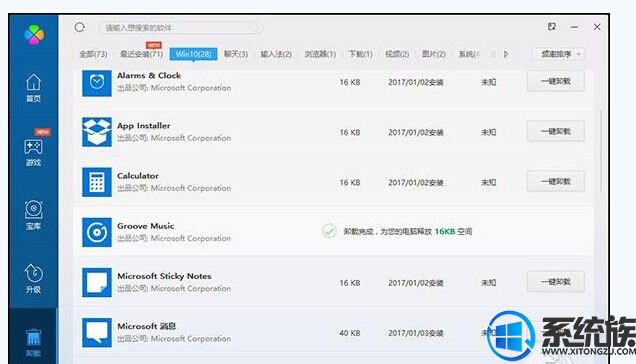The image size is (636, 364).
Task: Click publisher text under Alarms & Clock
Action: click(174, 88)
